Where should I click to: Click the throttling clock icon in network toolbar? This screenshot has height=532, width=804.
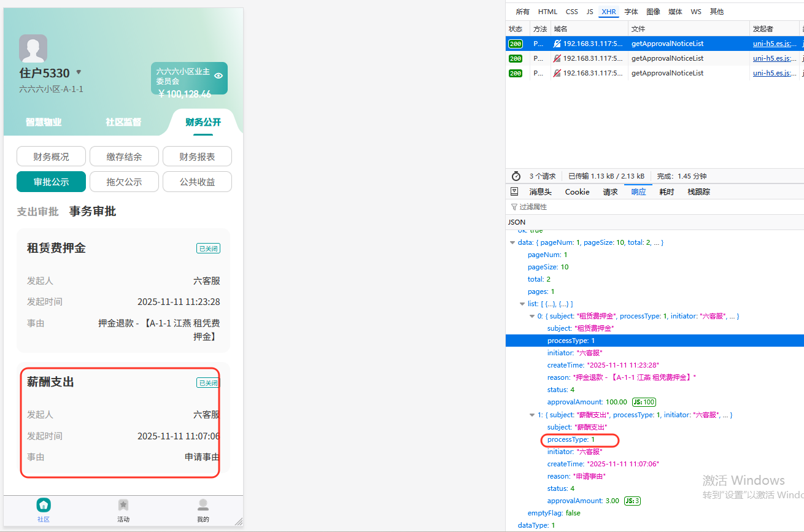tap(516, 176)
